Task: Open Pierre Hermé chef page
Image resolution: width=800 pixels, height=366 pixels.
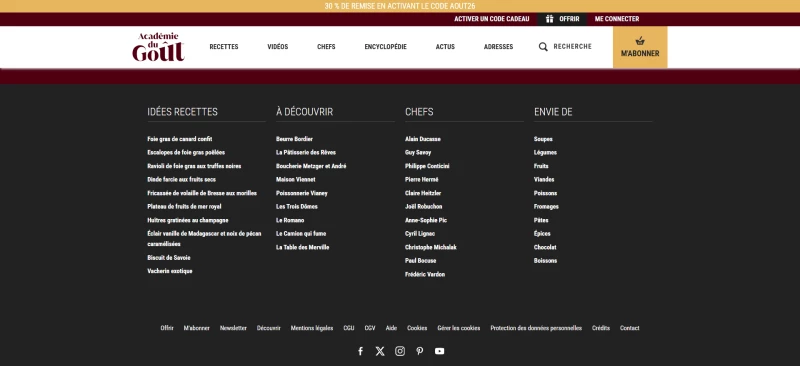Action: [x=421, y=179]
